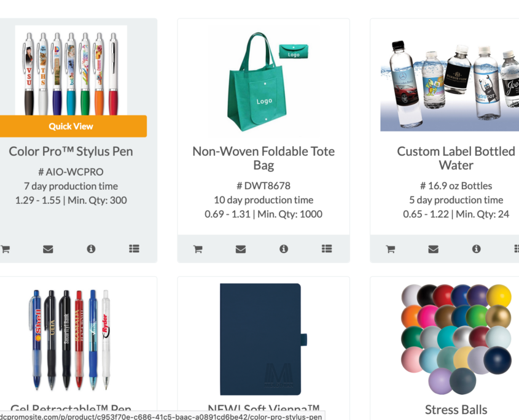Open the Non-Woven Foldable Tote Bag page
Viewport: 519px width, 420px height.
263,158
